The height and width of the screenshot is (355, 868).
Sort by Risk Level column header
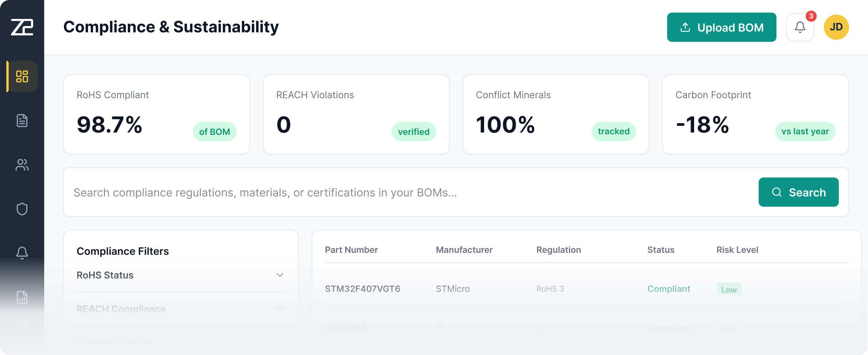737,250
